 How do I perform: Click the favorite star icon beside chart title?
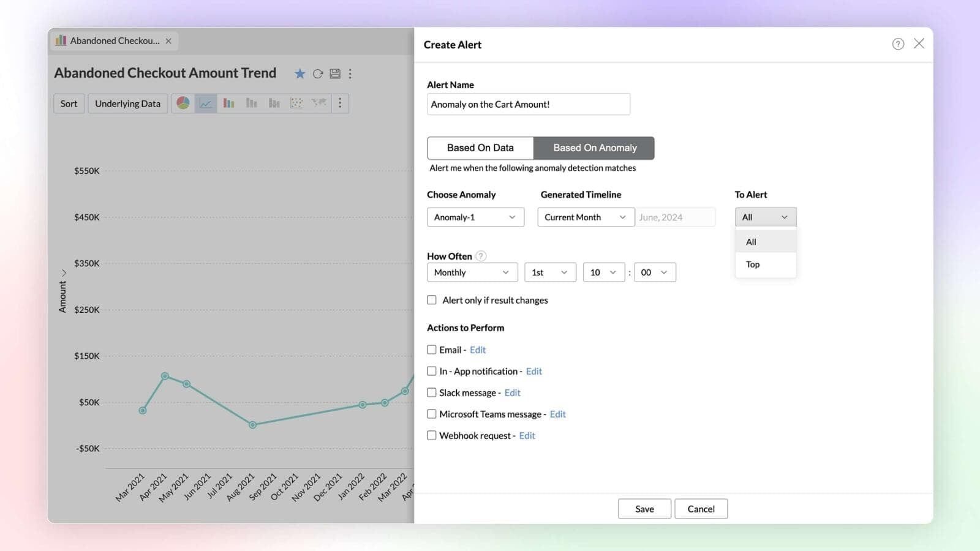pyautogui.click(x=300, y=73)
